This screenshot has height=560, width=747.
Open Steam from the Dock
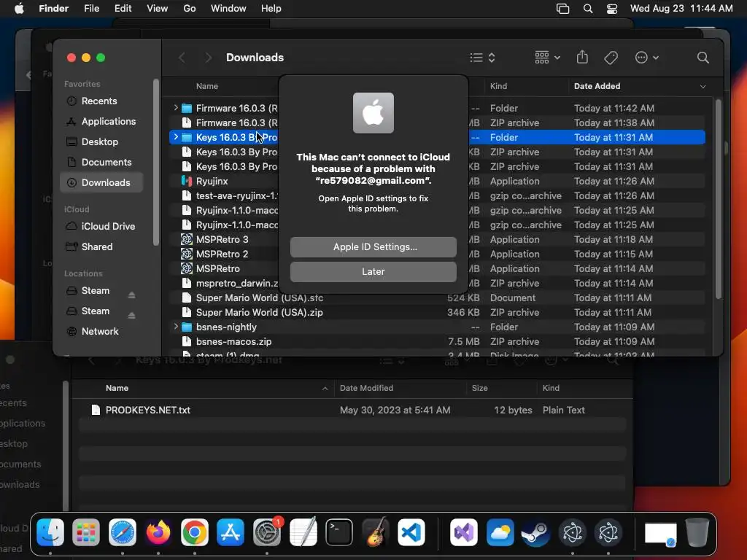pos(536,532)
